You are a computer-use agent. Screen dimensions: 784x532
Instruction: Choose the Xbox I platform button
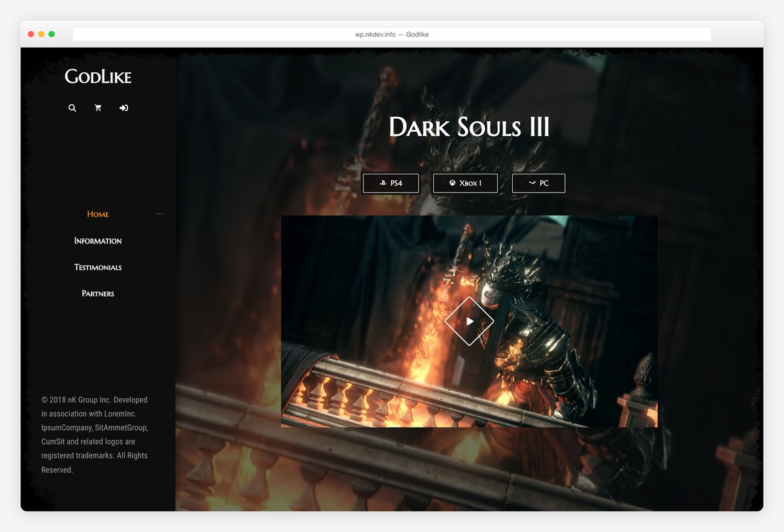point(465,183)
